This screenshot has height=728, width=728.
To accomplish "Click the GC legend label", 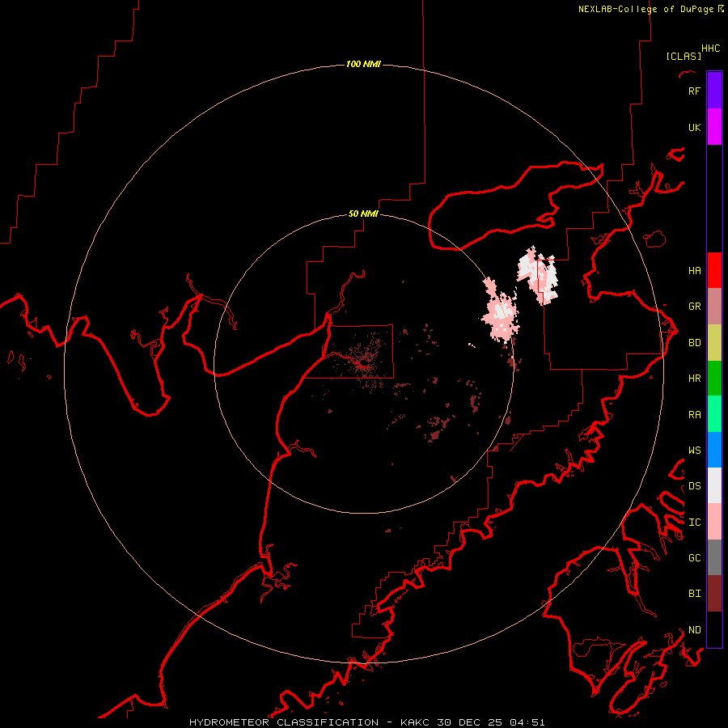I will coord(694,557).
